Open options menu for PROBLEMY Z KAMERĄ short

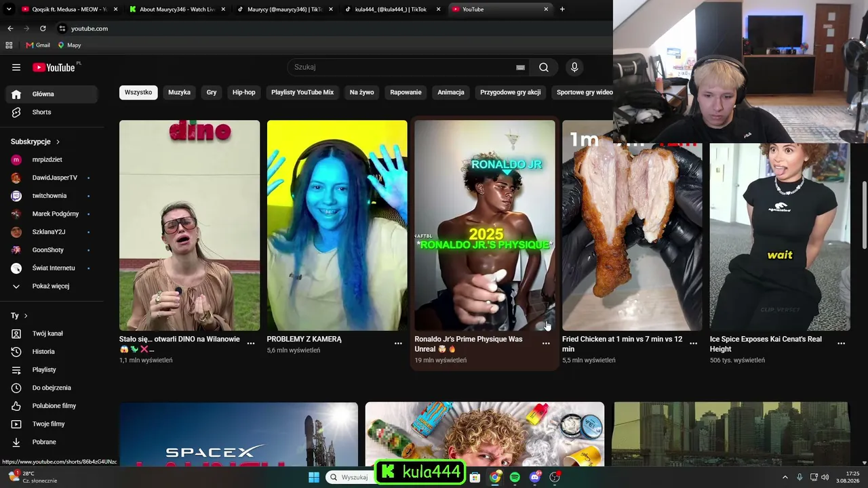399,344
